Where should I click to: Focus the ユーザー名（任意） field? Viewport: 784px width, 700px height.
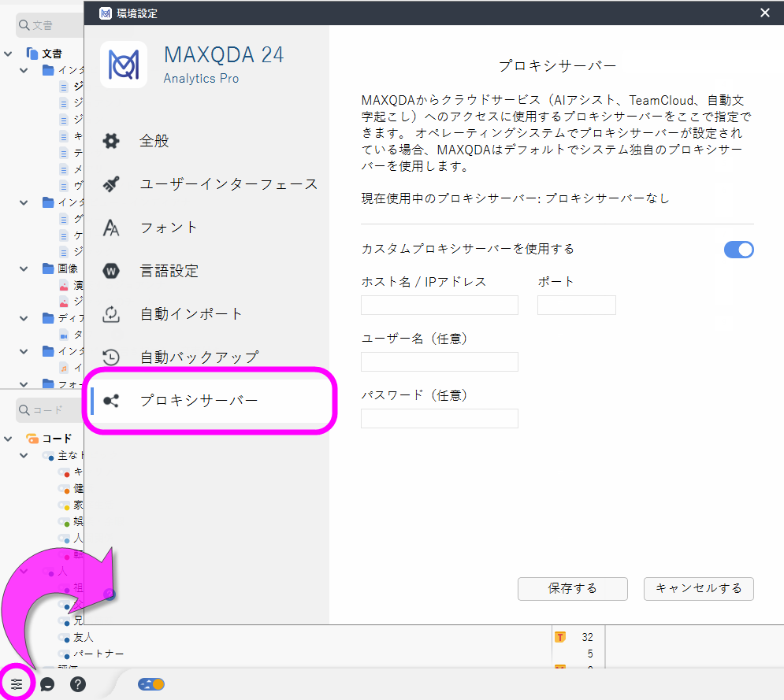pos(440,361)
